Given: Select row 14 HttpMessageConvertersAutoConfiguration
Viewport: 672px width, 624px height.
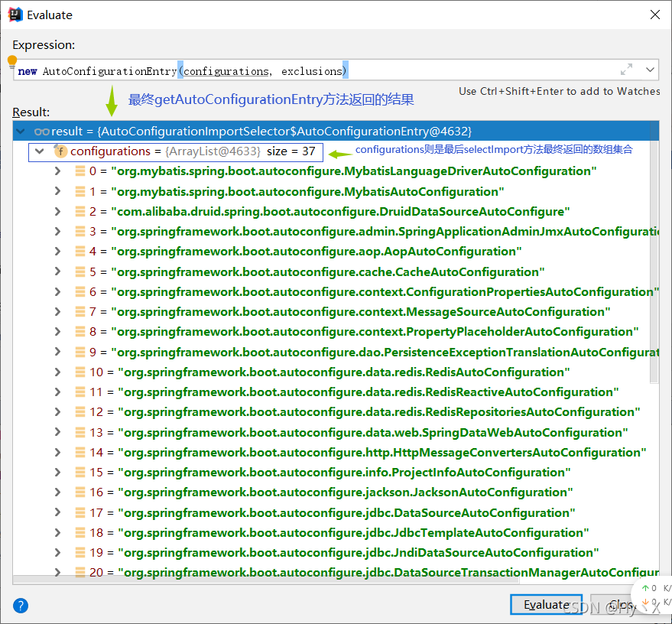Looking at the screenshot, I should (x=336, y=452).
